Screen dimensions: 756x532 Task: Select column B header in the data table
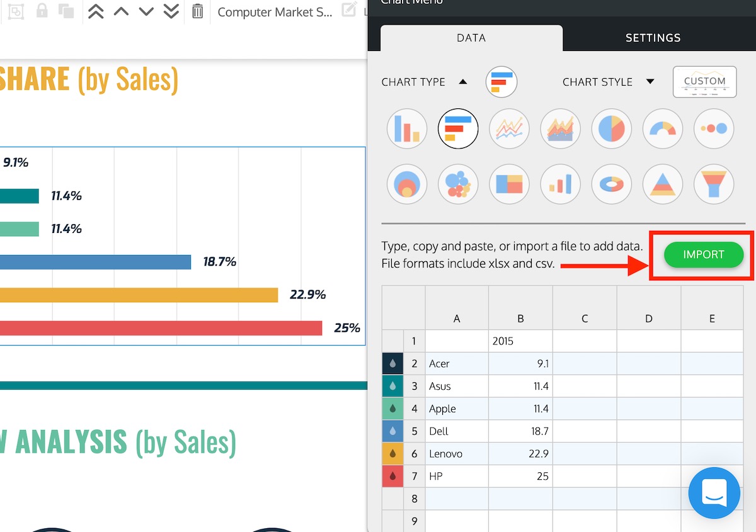tap(520, 308)
